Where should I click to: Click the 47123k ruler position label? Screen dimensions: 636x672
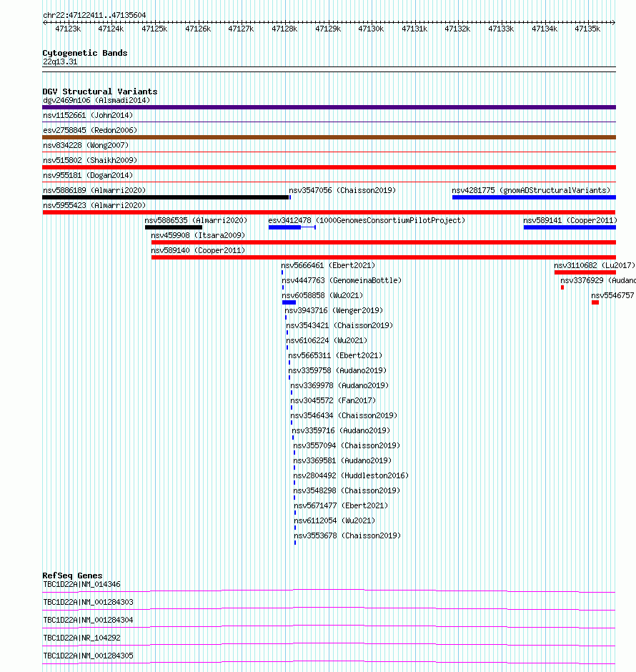68,29
